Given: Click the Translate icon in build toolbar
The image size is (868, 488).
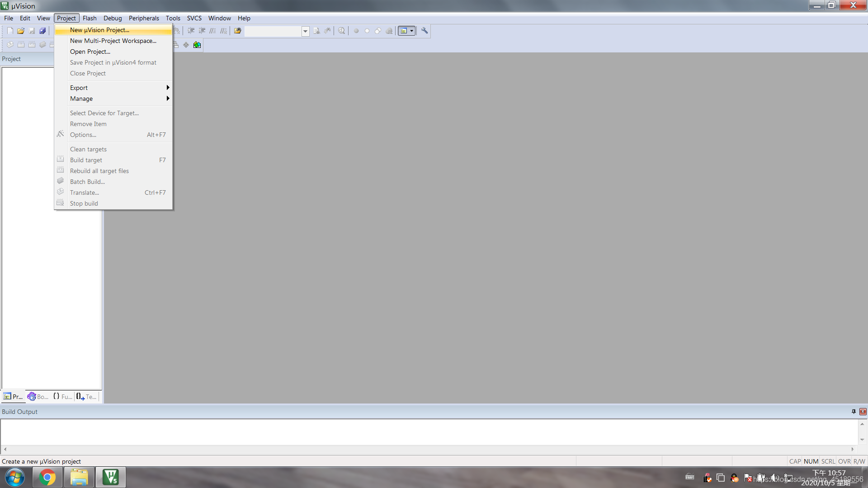Looking at the screenshot, I should click(x=10, y=45).
